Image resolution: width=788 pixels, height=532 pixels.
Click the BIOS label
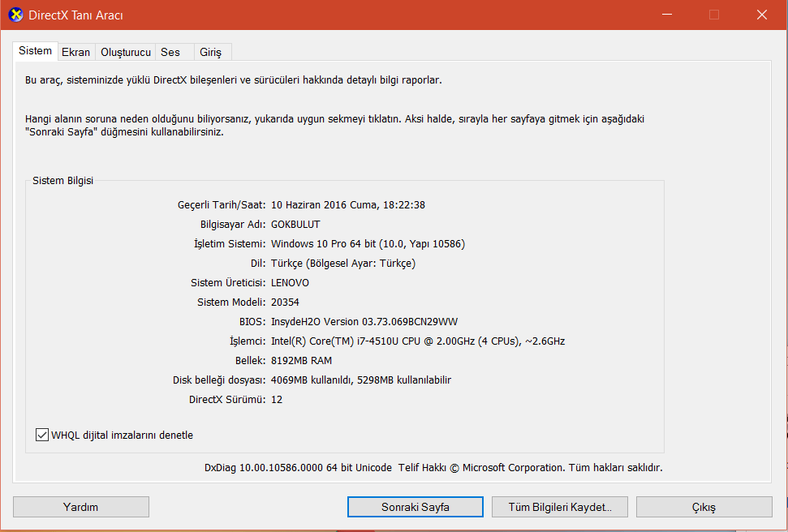pos(252,321)
